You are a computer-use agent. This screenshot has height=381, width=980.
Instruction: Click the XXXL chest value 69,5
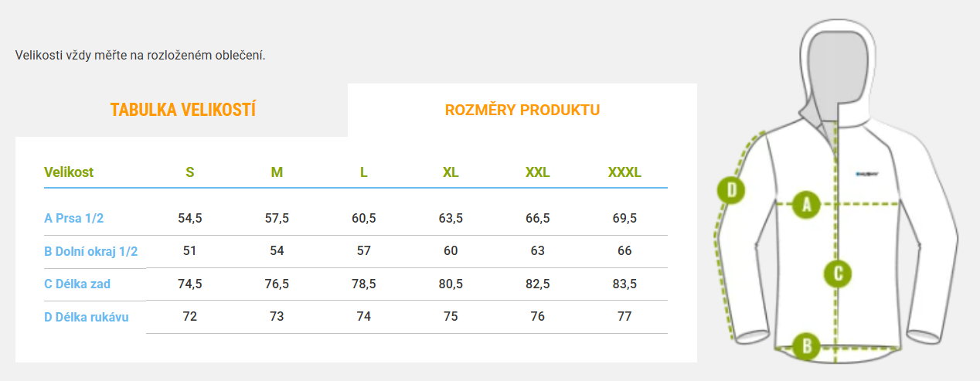pyautogui.click(x=624, y=219)
